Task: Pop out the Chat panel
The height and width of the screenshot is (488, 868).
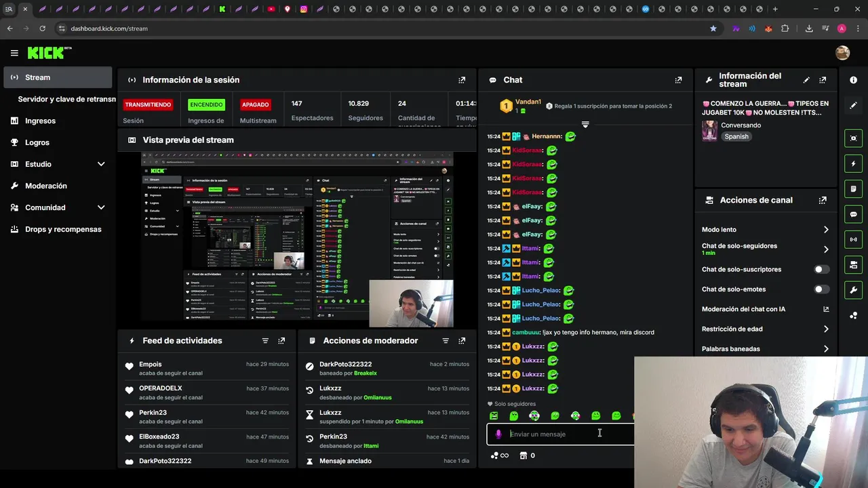Action: (678, 80)
